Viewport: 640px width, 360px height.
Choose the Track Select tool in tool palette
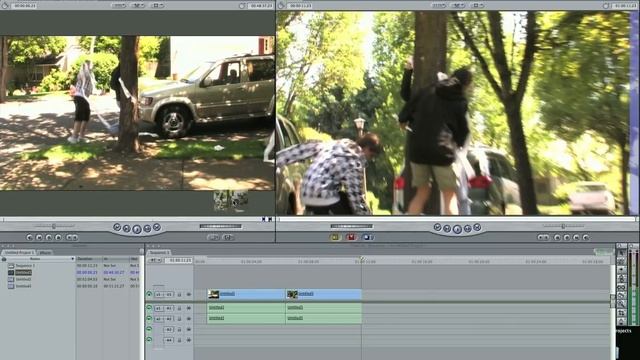(x=621, y=270)
